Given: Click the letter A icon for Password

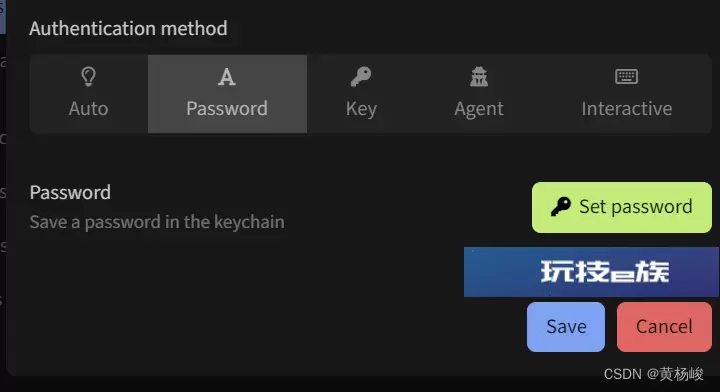Looking at the screenshot, I should (227, 77).
